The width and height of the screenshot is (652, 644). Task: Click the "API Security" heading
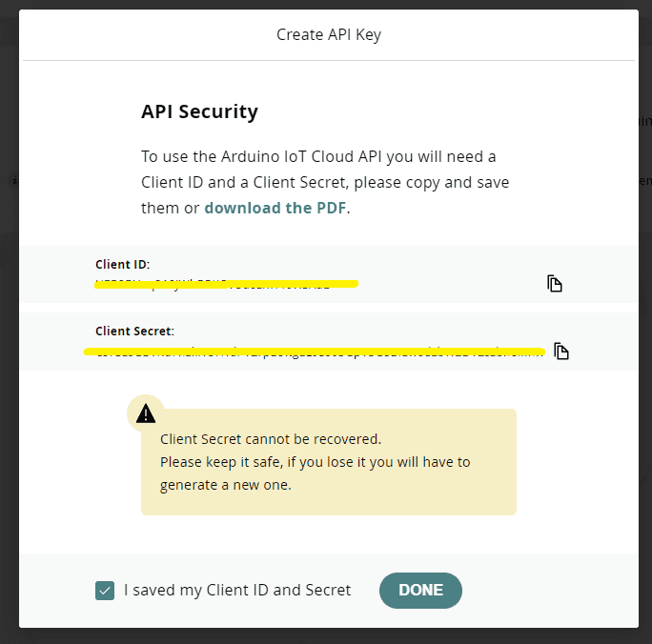199,111
